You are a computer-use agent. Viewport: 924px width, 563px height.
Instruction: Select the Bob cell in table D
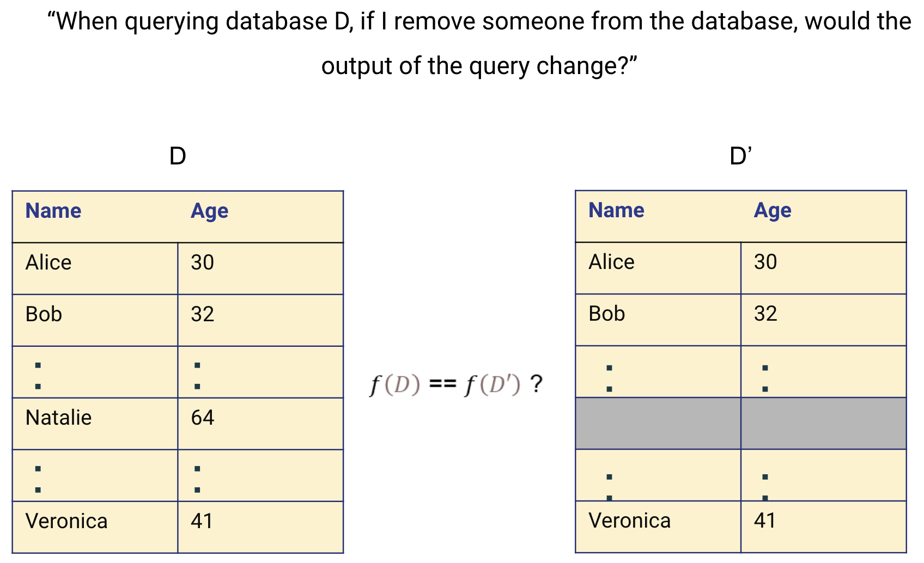point(95,320)
